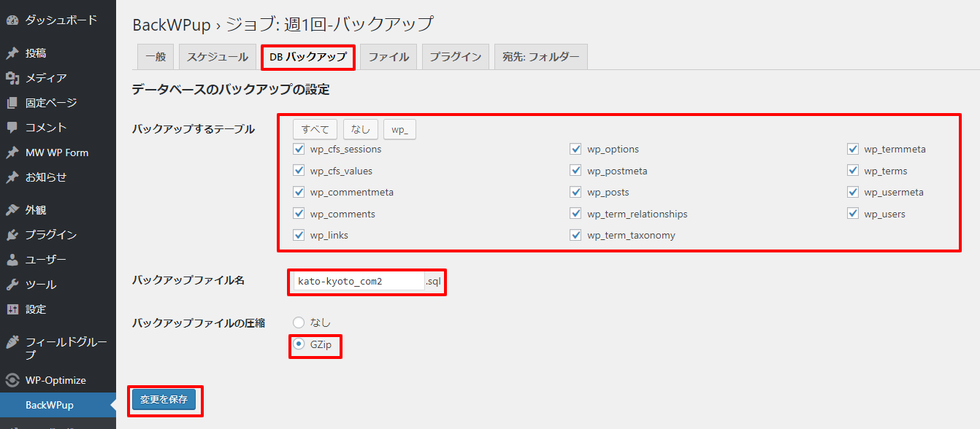The width and height of the screenshot is (980, 429).
Task: Open the メディア media icon
Action: [x=12, y=78]
